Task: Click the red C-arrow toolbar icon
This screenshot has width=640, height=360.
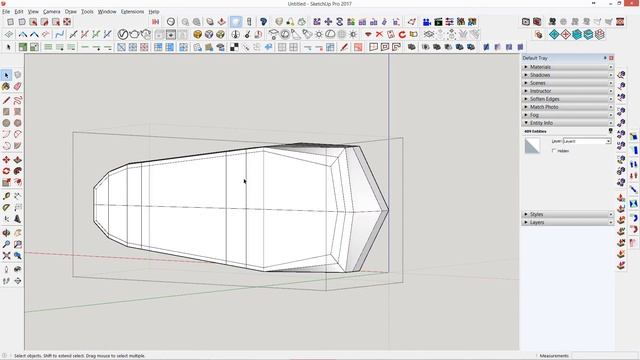Action: point(402,34)
